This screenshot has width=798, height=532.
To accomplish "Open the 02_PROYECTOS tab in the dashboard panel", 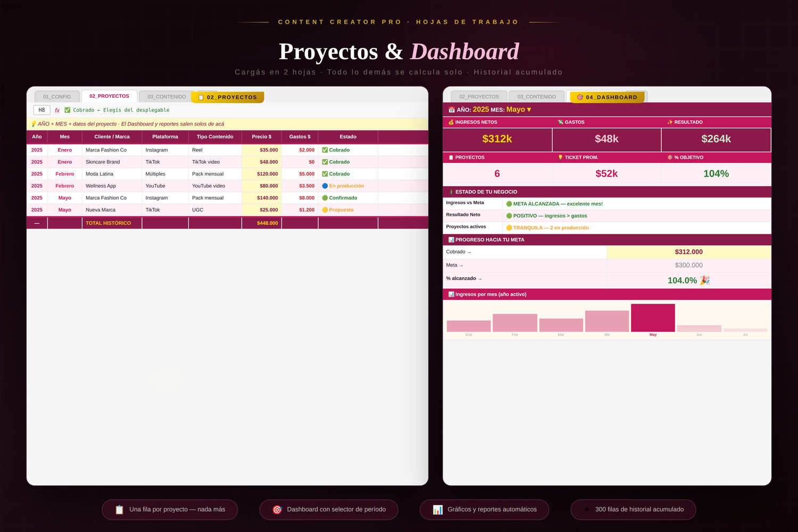I will coord(479,97).
